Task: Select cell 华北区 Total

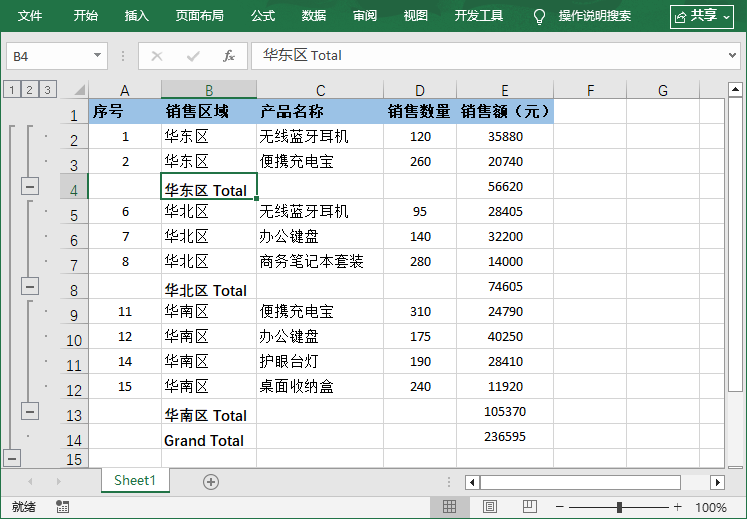Action: (x=209, y=286)
